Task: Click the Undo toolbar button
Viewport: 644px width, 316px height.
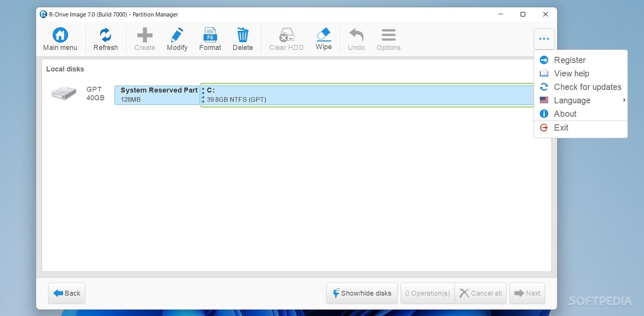Action: tap(356, 39)
